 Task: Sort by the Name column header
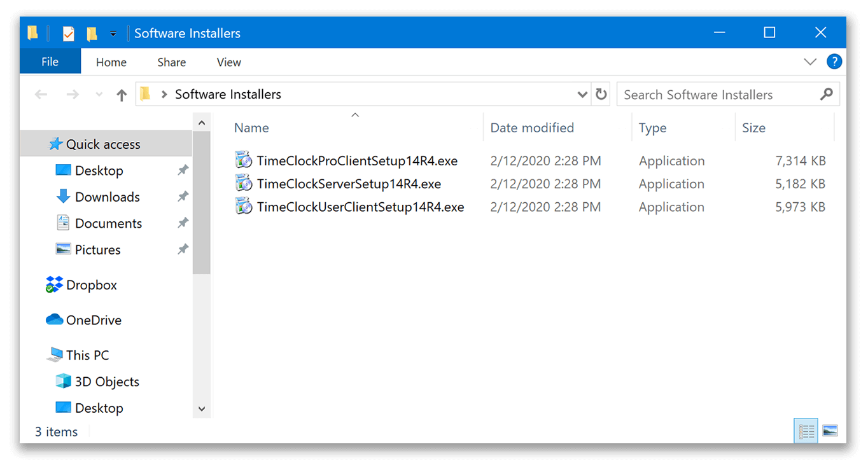coord(251,128)
